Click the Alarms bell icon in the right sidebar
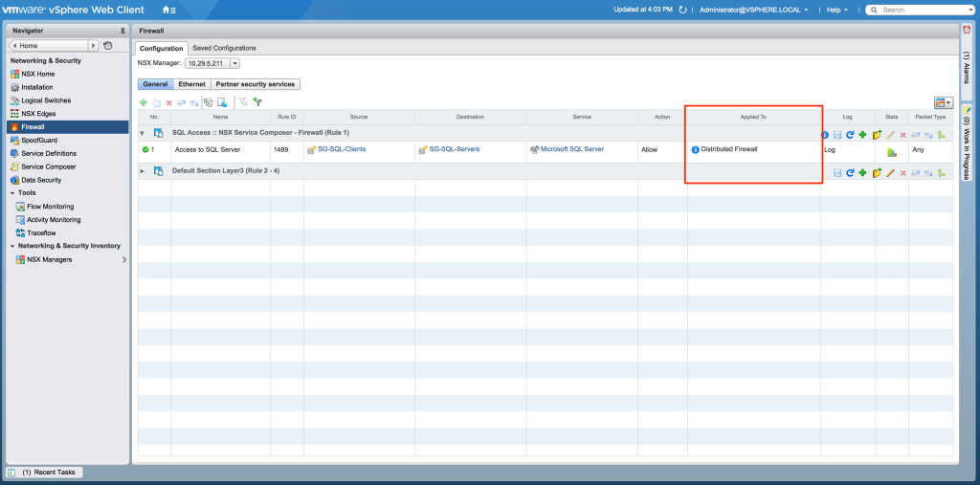 coord(967,30)
